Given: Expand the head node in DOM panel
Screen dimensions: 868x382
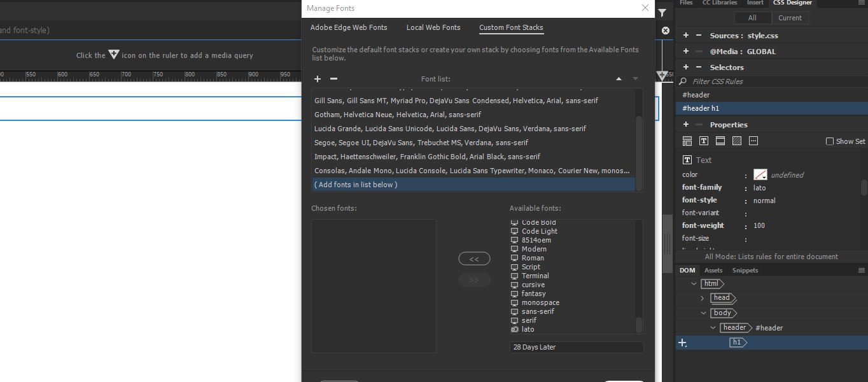Looking at the screenshot, I should (x=703, y=298).
